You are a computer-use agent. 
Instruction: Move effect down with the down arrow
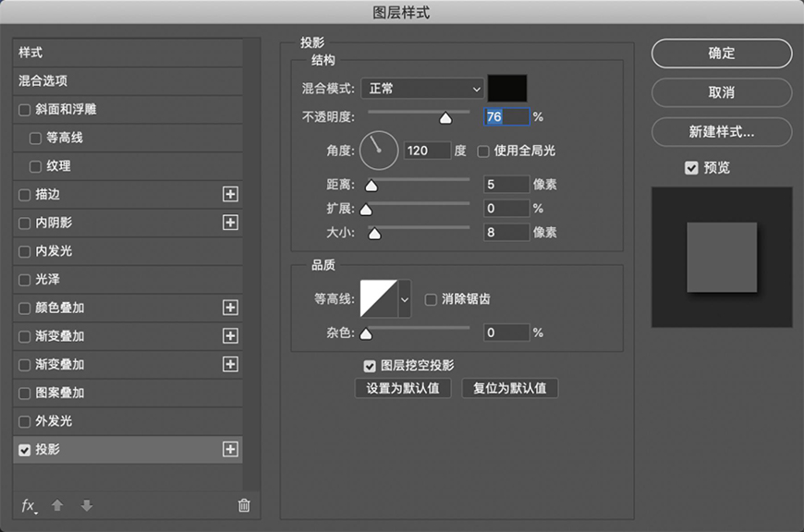[x=87, y=506]
